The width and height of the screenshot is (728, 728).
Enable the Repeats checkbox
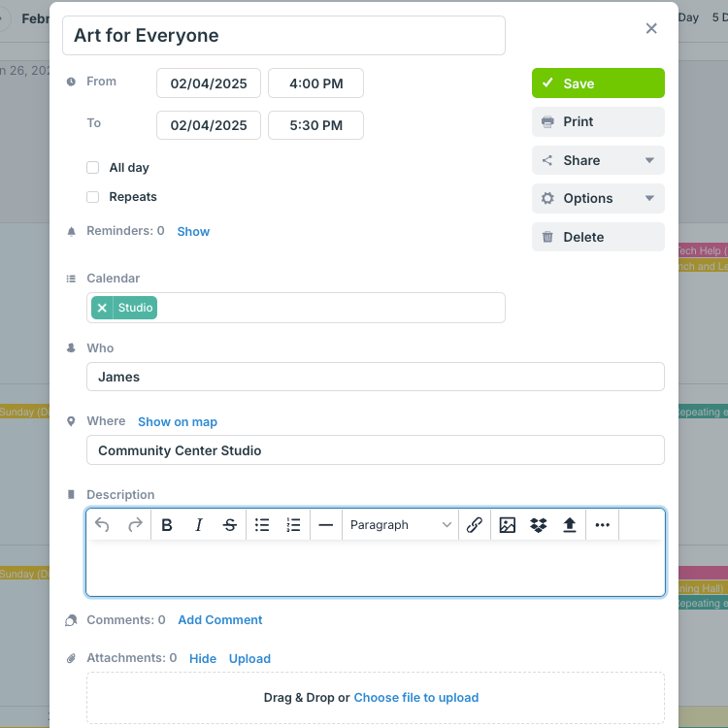[x=93, y=197]
